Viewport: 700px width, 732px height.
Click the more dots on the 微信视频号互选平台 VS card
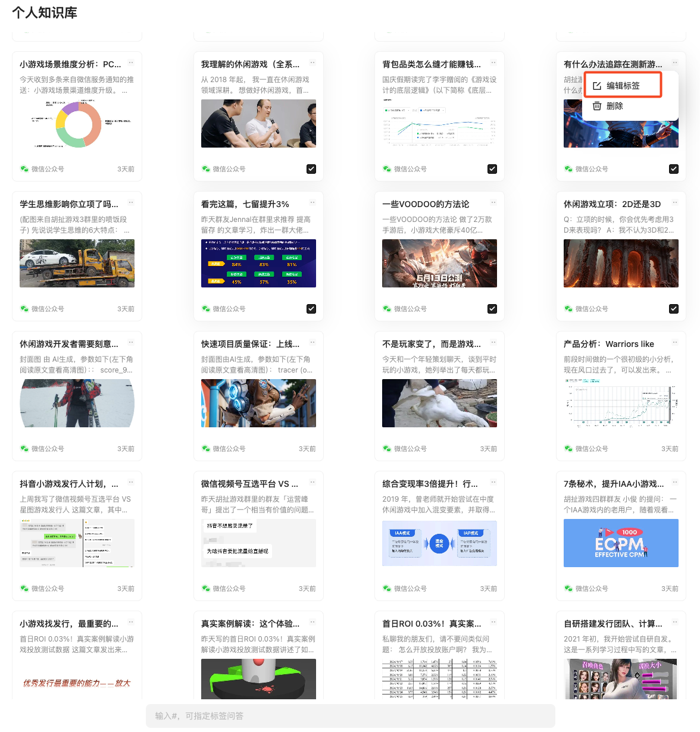(x=312, y=482)
